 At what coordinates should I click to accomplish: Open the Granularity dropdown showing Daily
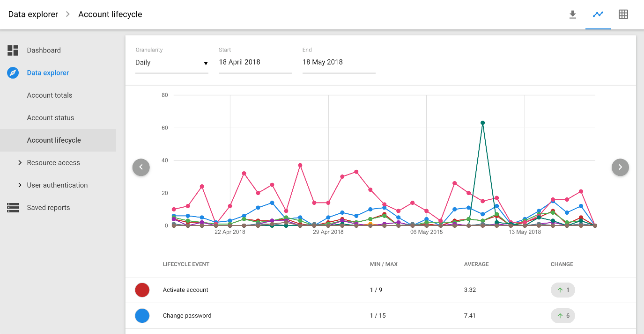[x=171, y=62]
